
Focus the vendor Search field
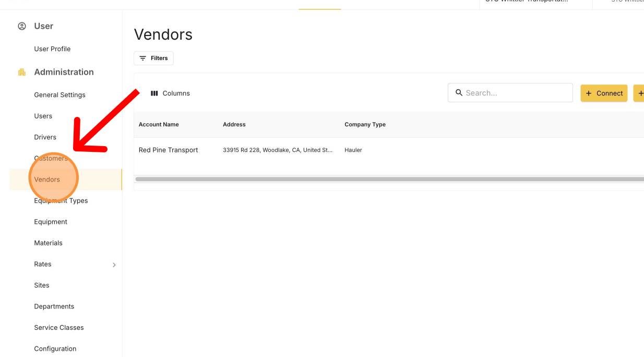[510, 93]
